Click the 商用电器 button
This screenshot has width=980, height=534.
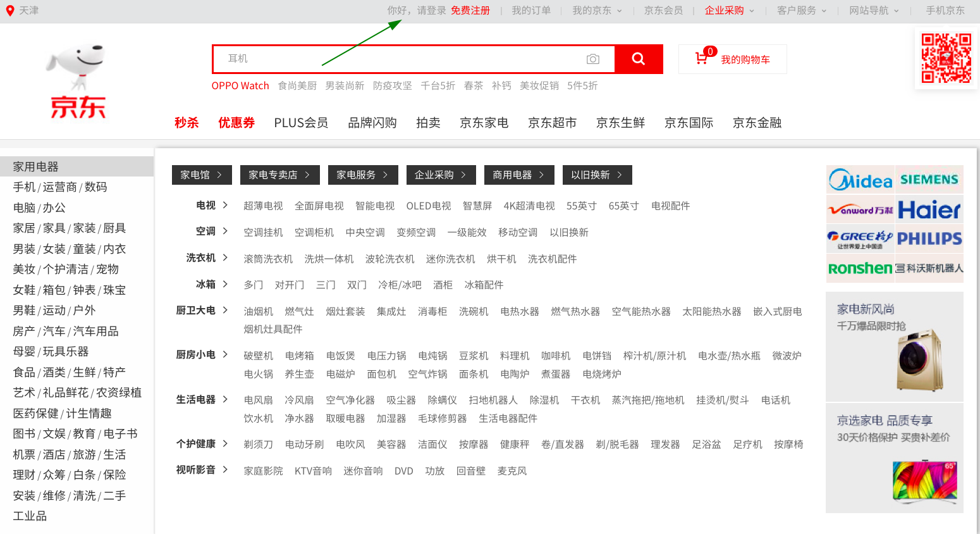coord(519,175)
